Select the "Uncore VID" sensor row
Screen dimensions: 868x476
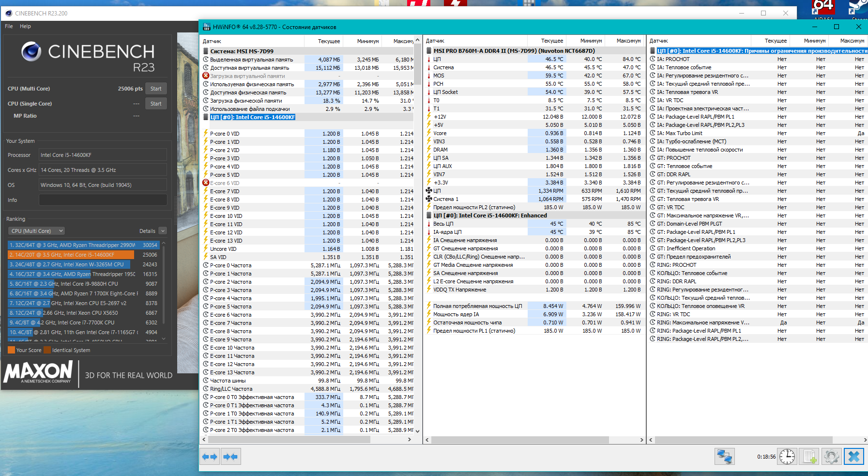(308, 249)
